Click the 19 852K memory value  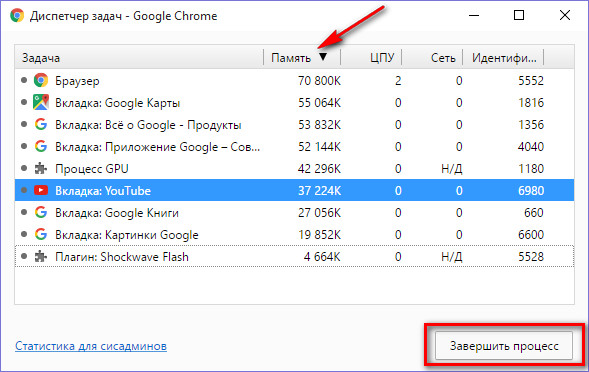pyautogui.click(x=319, y=234)
